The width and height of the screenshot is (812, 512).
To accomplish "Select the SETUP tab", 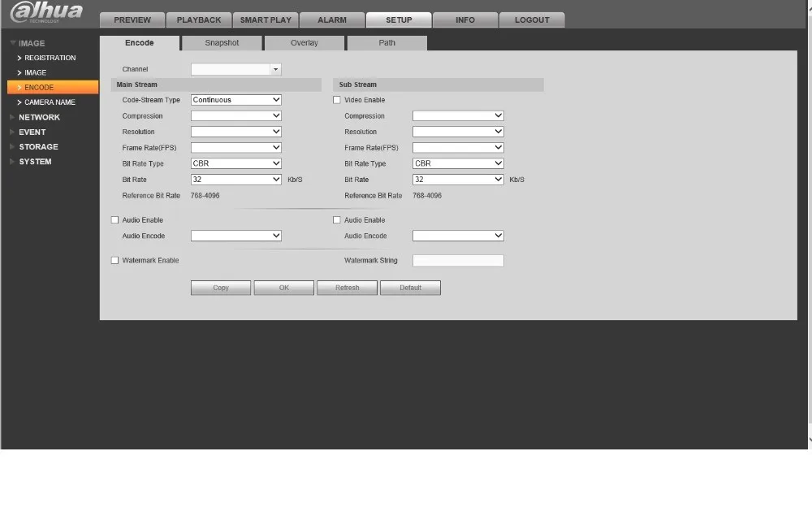I will click(x=399, y=20).
